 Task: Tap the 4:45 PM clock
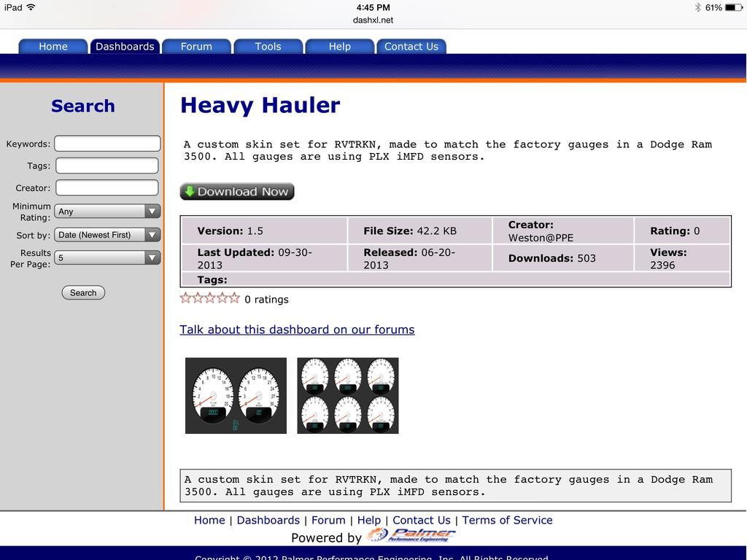click(x=373, y=7)
